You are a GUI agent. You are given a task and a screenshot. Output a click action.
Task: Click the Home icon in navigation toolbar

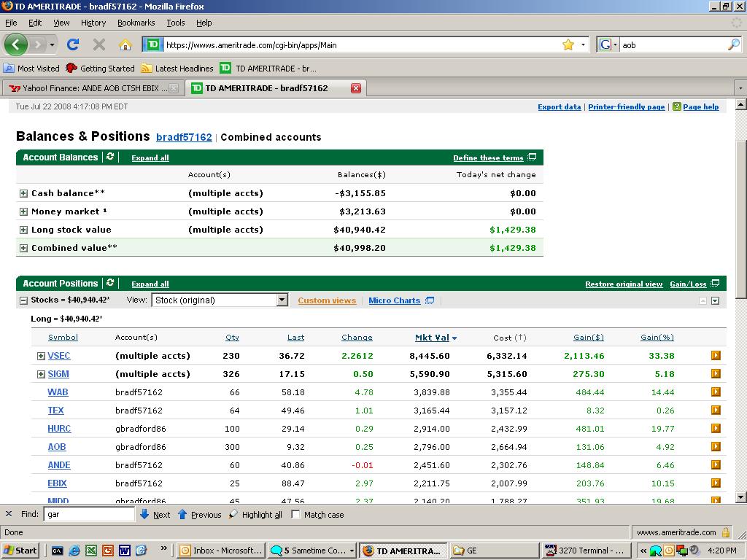click(x=125, y=44)
